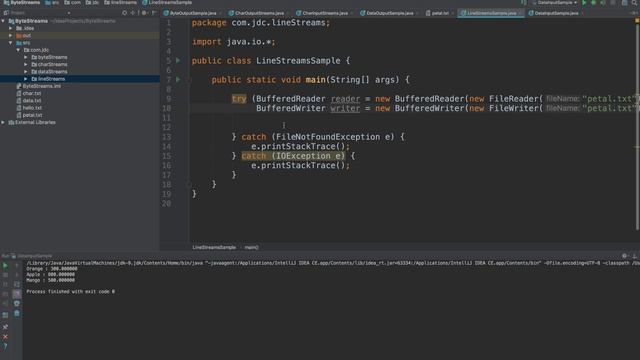
Task: Expand the .idea folder
Action: point(11,28)
